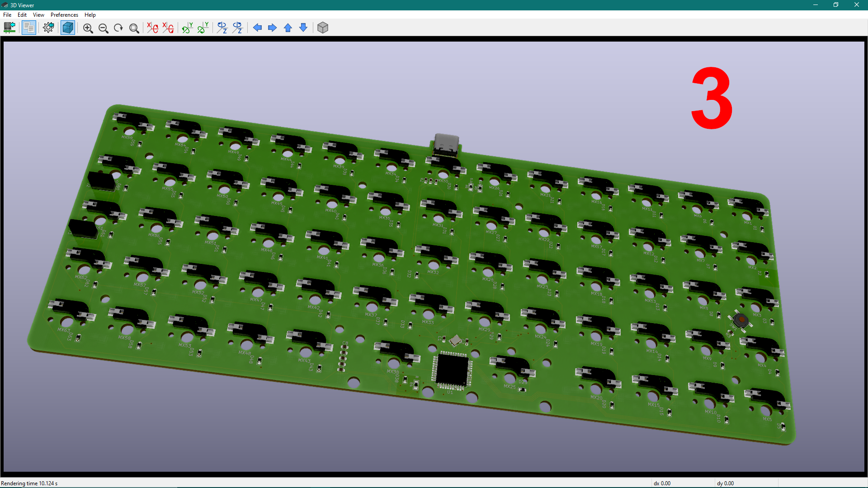Move the view left
The width and height of the screenshot is (868, 488).
(x=258, y=28)
